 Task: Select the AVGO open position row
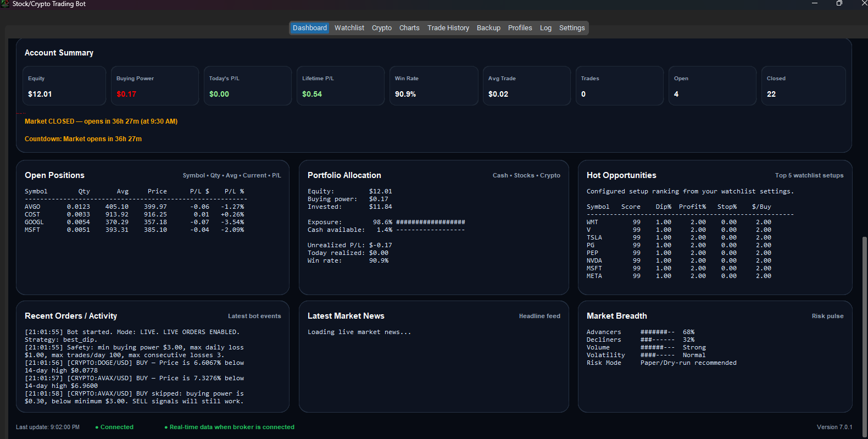(135, 207)
